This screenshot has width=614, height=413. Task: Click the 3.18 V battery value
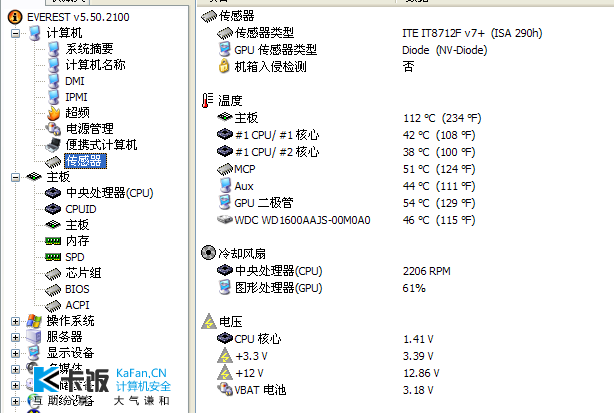(418, 390)
